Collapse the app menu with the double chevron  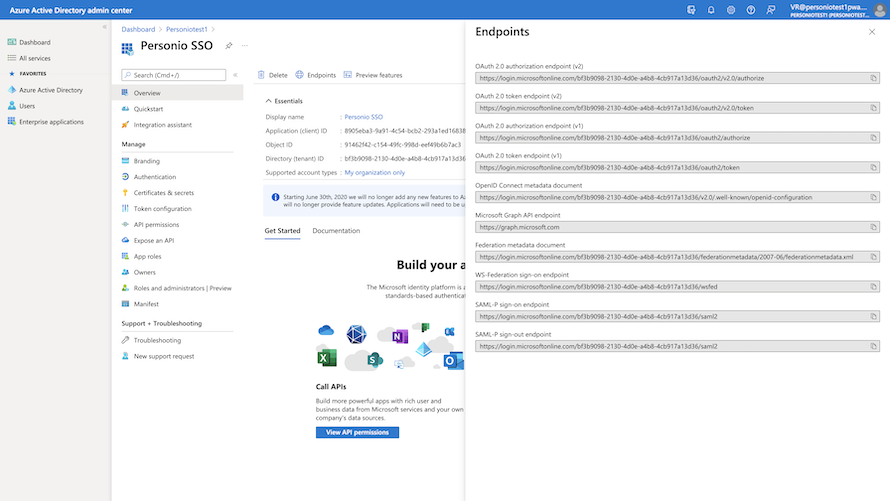pyautogui.click(x=235, y=75)
